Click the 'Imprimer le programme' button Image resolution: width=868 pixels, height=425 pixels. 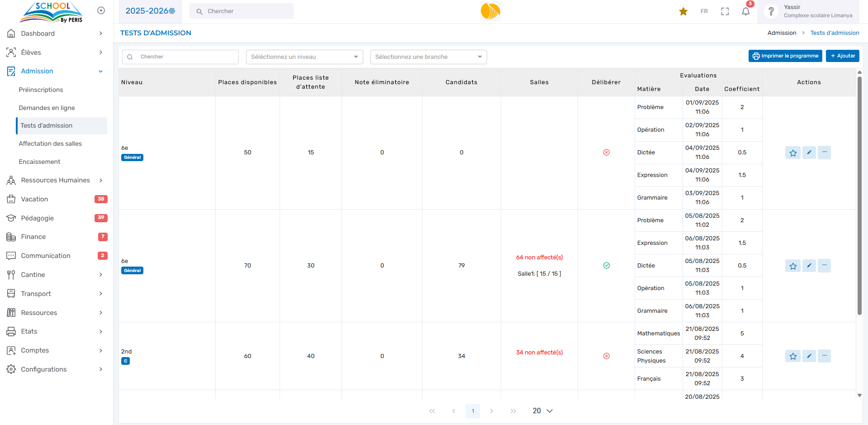[x=785, y=56]
